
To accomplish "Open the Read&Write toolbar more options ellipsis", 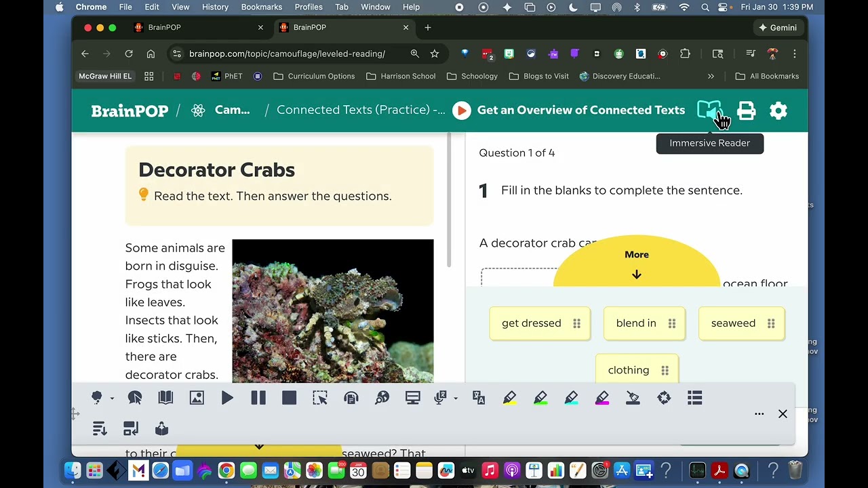I will tap(759, 413).
